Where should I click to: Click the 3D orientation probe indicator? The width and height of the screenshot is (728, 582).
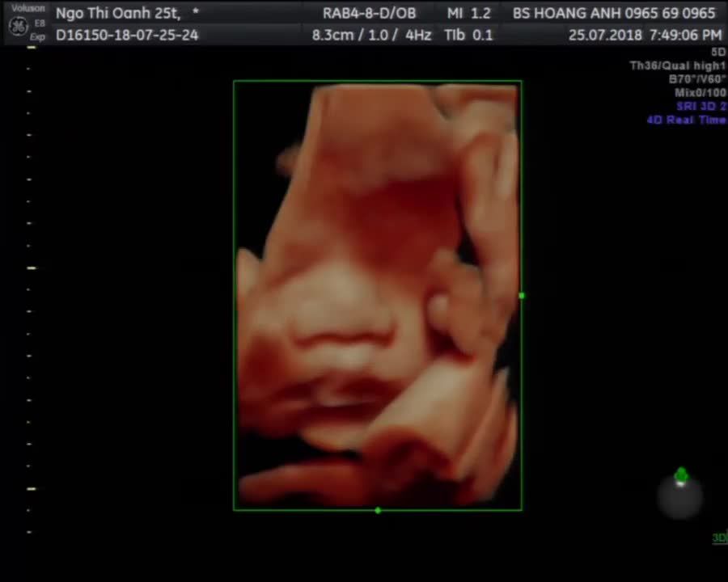tap(680, 492)
